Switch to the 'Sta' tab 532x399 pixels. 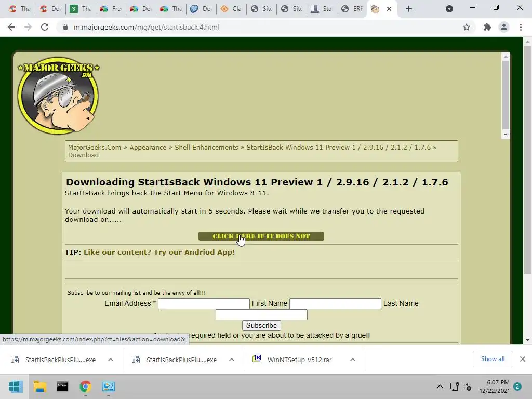coord(321,9)
